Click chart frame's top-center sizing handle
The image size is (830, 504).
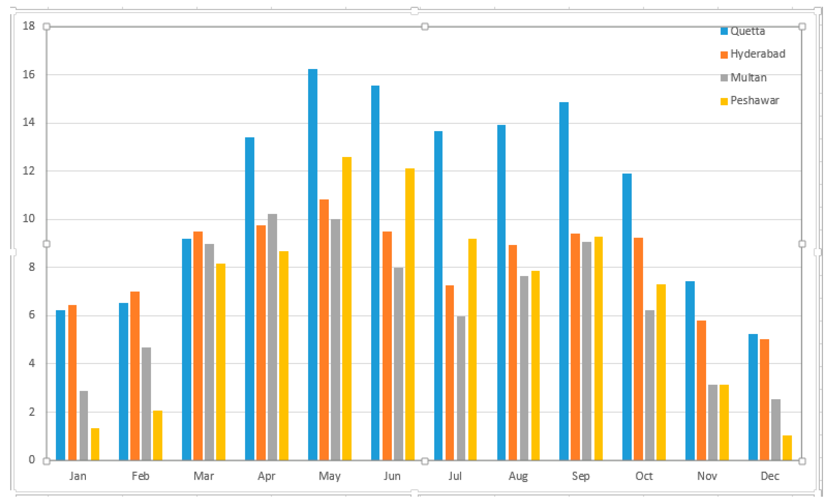pyautogui.click(x=415, y=11)
